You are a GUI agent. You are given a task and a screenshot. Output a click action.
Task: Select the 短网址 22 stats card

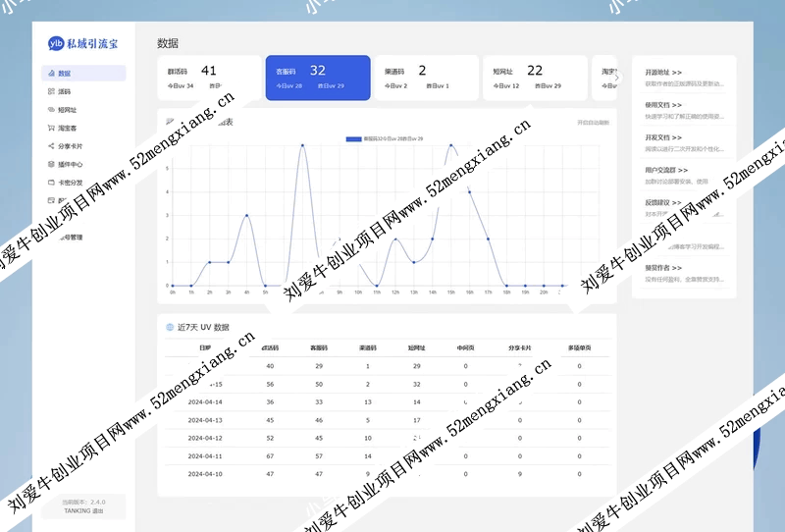point(535,78)
